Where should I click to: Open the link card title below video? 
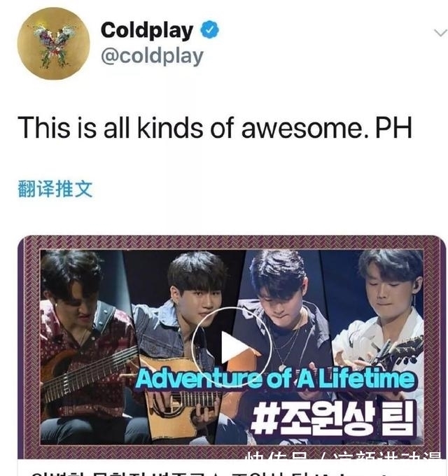tap(231, 472)
